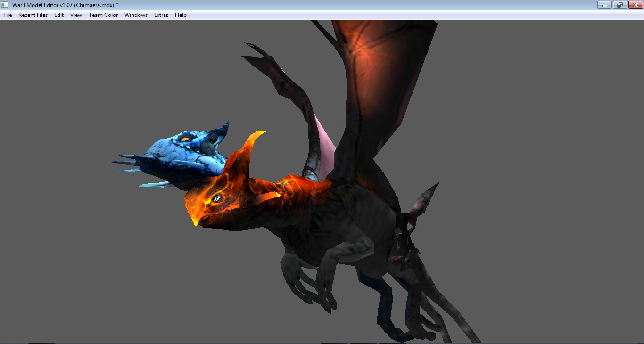The width and height of the screenshot is (644, 344).
Task: Restore down the War3 Model Editor window
Action: click(619, 5)
